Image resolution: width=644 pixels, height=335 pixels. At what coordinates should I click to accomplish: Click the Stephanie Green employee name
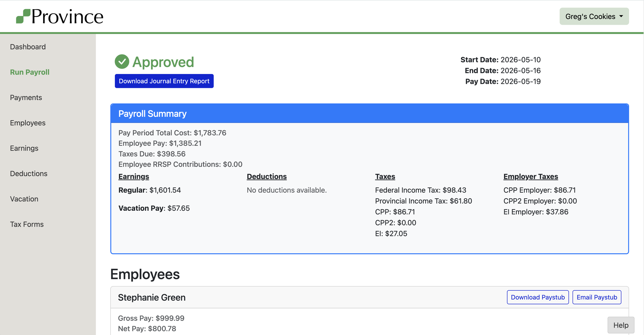[152, 298]
